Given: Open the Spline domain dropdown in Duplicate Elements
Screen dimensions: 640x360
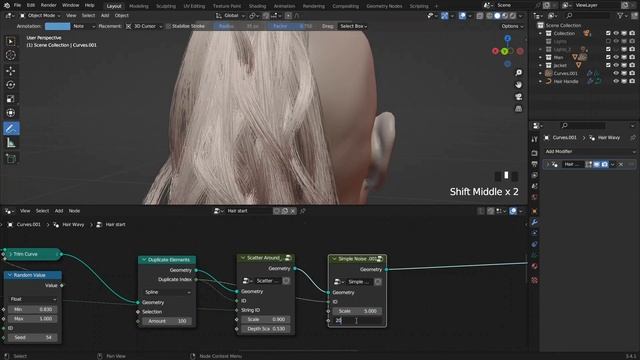Looking at the screenshot, I should tap(167, 292).
